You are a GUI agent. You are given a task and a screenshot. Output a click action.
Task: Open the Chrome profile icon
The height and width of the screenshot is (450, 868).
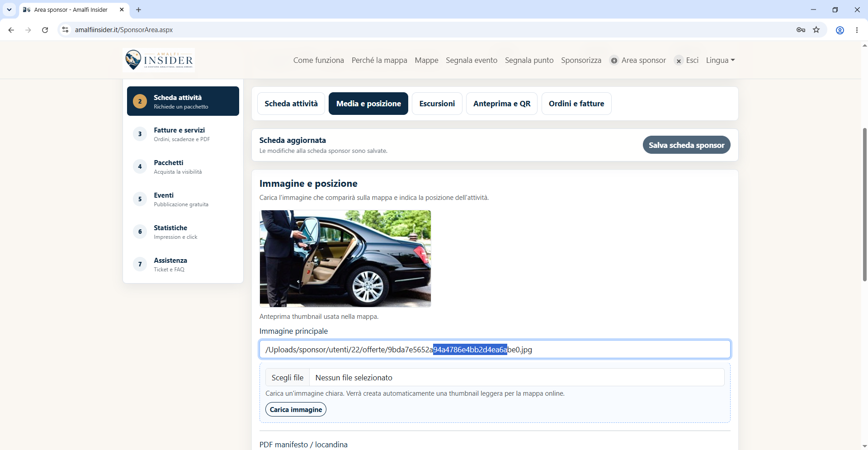pos(840,30)
